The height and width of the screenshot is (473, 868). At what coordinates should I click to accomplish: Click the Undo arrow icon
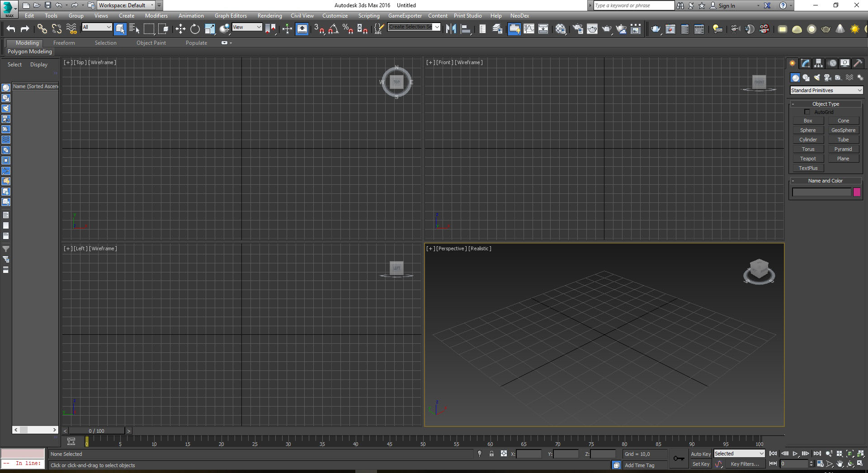point(11,29)
